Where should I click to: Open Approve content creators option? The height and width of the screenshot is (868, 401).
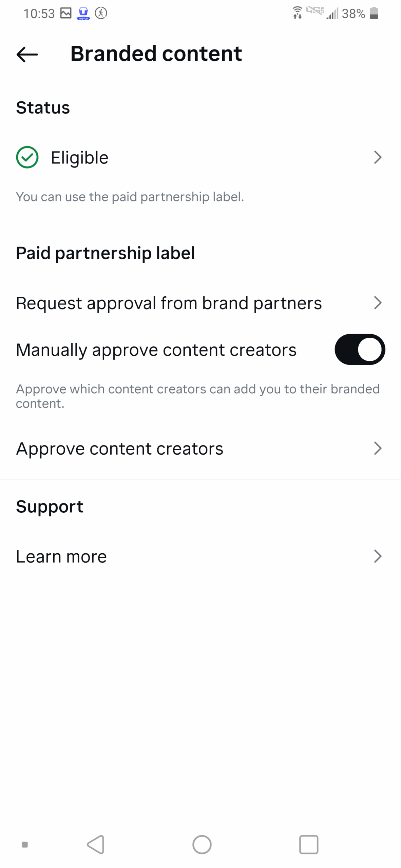[x=119, y=448]
